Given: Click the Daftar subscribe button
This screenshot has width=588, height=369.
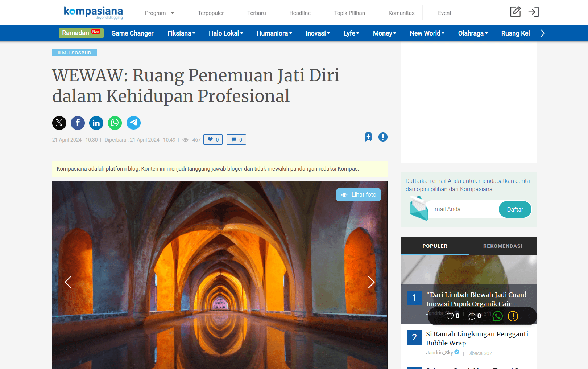Looking at the screenshot, I should [515, 210].
